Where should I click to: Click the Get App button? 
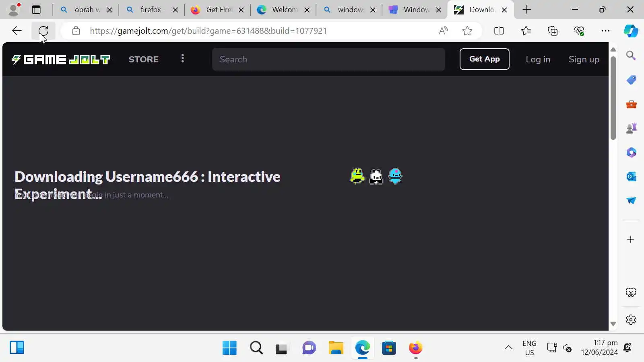485,59
